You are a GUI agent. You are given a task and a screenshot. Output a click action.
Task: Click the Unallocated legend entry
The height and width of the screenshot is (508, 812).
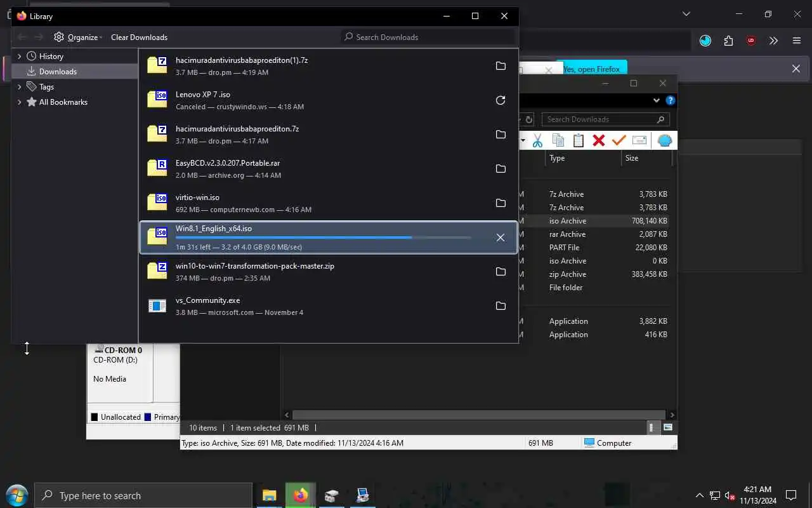click(x=115, y=417)
